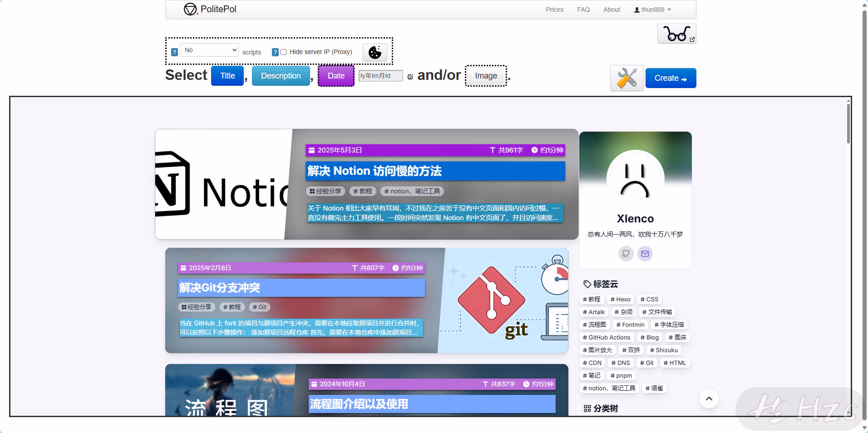Select the HTML tag
Viewport: 868px width, 433px height.
coord(675,363)
